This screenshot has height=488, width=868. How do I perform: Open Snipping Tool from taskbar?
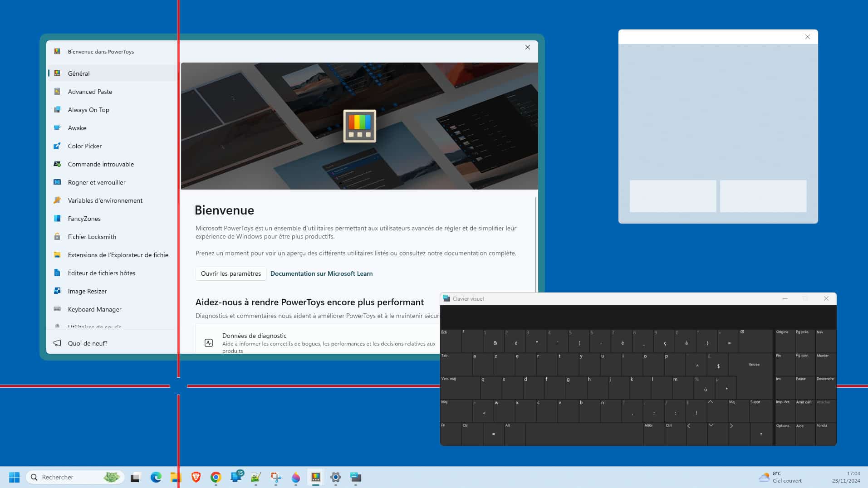(x=275, y=477)
